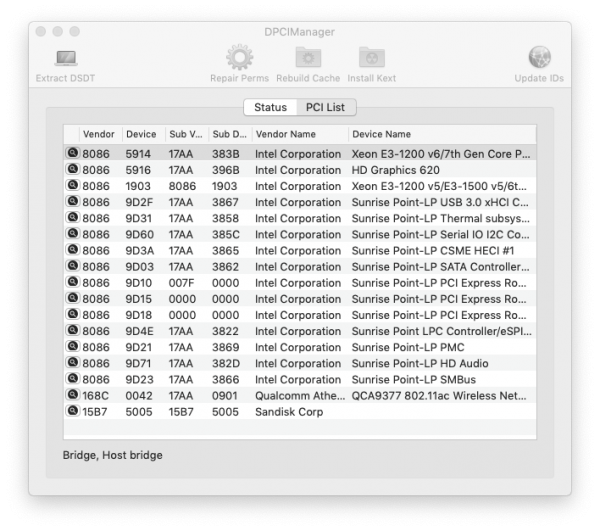Select 'Sunrise Point-LP HD Audio' cell

(420, 363)
